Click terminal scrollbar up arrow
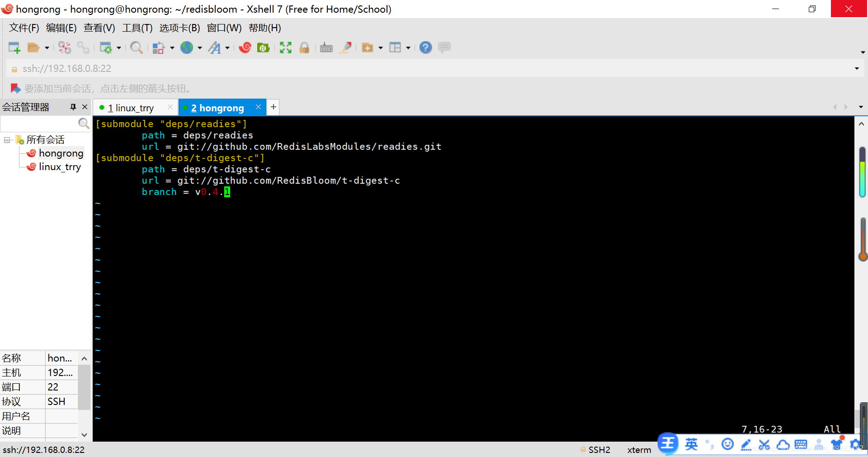This screenshot has width=868, height=457. tap(861, 124)
